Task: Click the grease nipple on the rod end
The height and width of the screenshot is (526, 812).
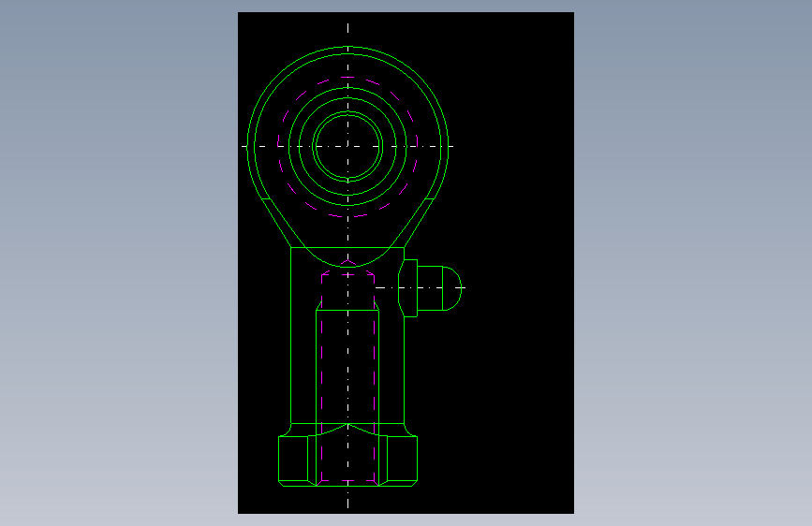Action: pos(429,288)
